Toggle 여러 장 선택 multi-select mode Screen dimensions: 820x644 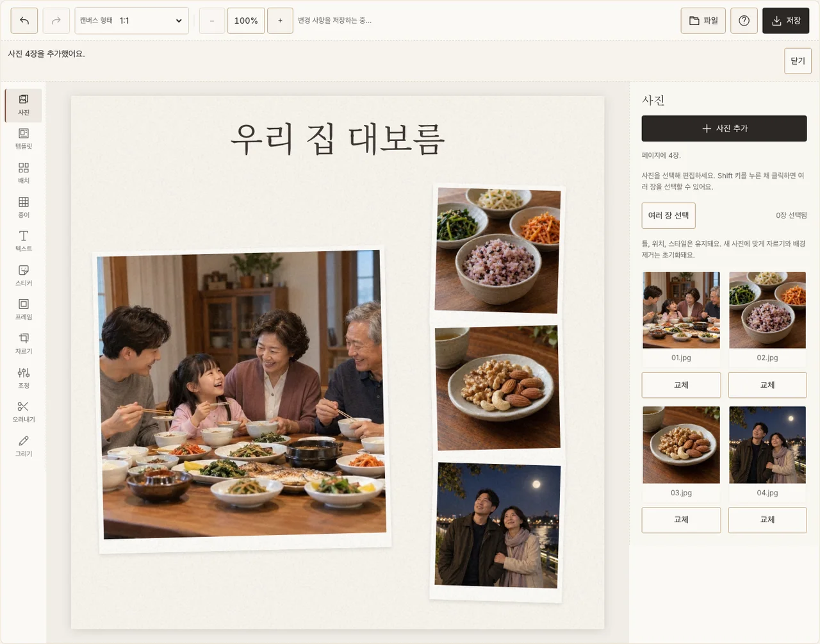pos(668,215)
